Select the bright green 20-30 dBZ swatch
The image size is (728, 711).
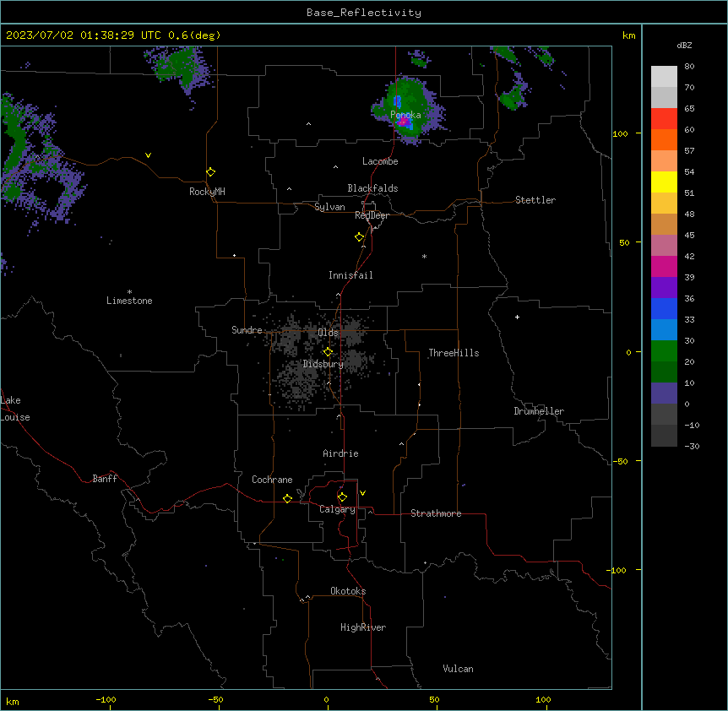click(664, 351)
